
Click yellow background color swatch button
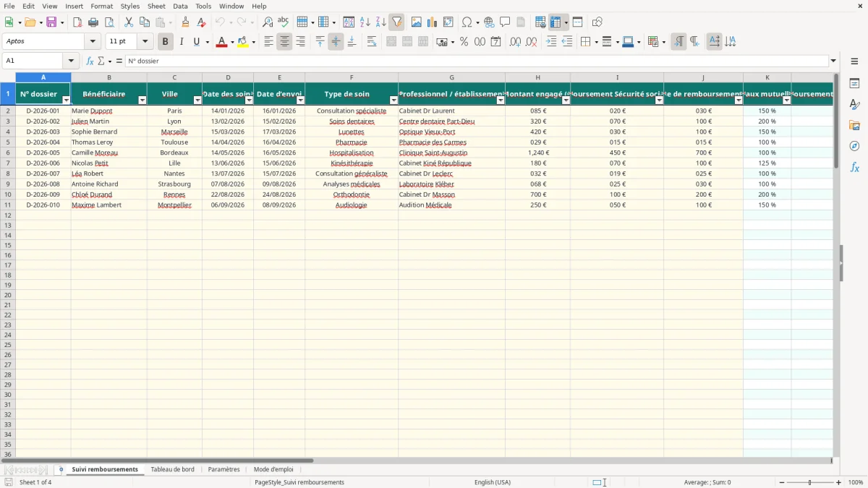pos(243,42)
